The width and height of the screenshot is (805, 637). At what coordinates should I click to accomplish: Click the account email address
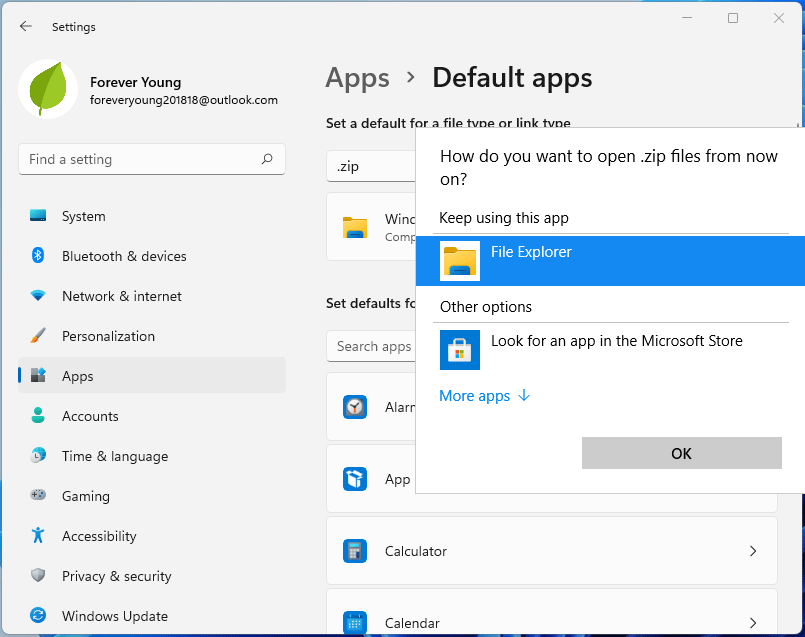point(184,100)
